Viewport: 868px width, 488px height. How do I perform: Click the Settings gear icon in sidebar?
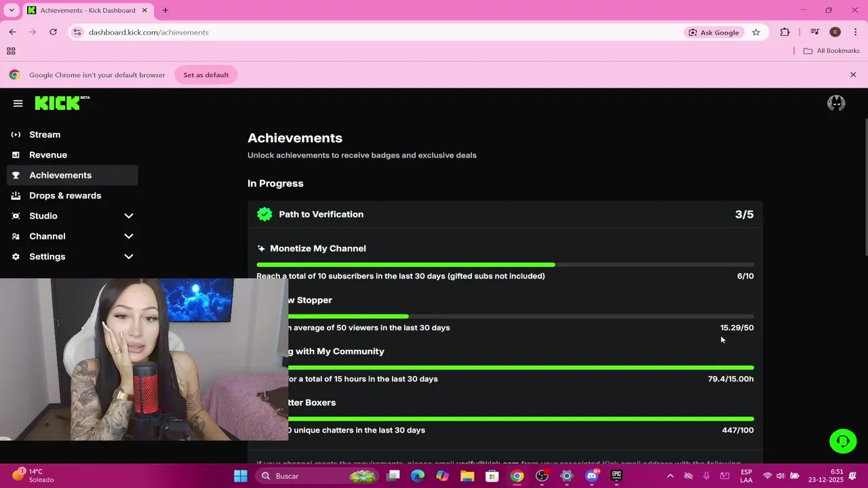pos(16,256)
